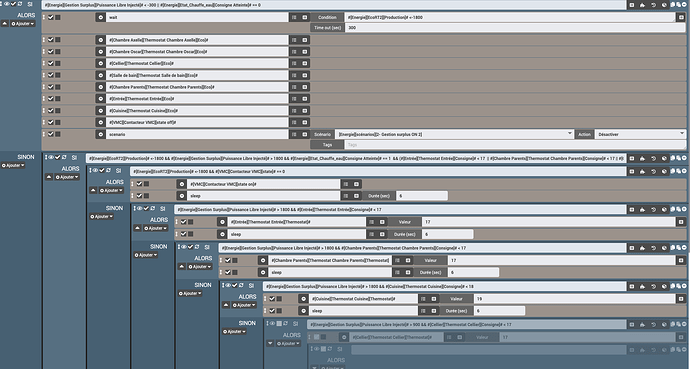Screen dimensions: 690x369
Task: Open the Scénario selection dropdown
Action: pos(455,134)
